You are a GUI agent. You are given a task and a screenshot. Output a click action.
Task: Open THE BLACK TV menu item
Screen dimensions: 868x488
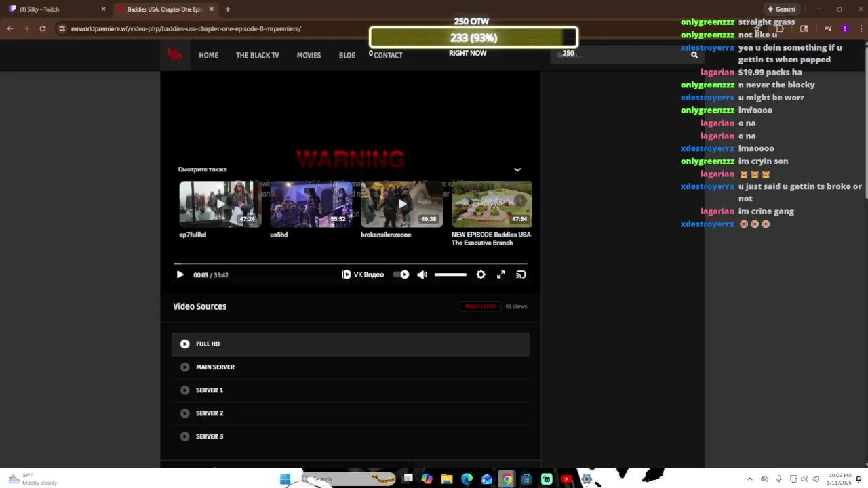click(257, 55)
